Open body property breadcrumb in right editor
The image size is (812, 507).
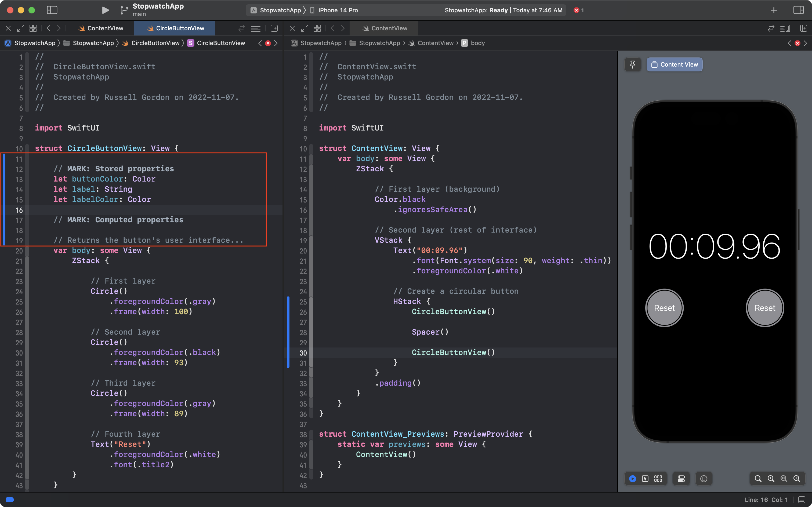pyautogui.click(x=477, y=43)
